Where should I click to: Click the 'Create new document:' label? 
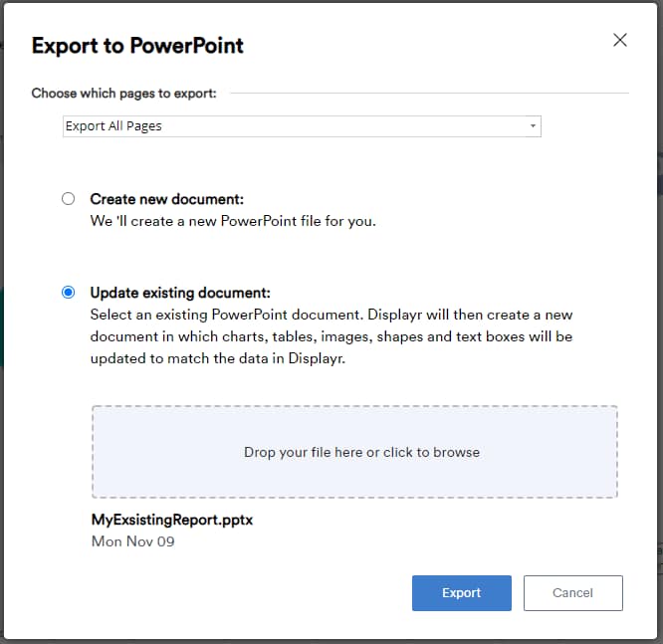point(166,199)
